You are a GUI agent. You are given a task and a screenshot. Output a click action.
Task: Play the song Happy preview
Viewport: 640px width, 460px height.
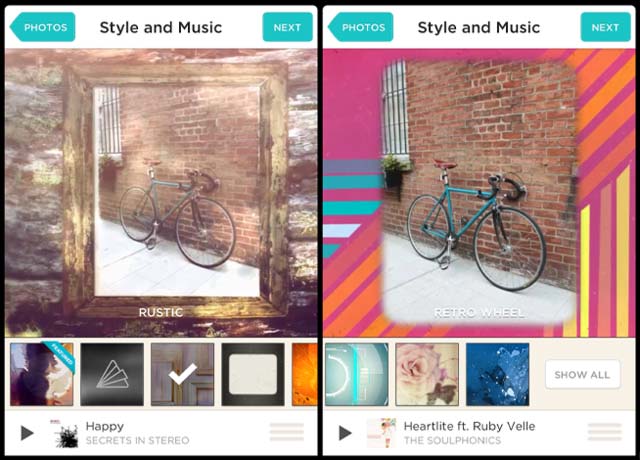[27, 433]
